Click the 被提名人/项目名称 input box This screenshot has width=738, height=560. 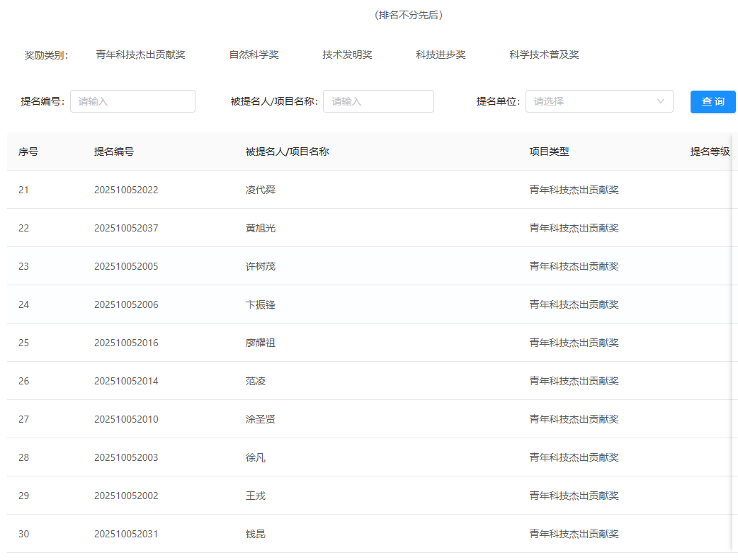[x=378, y=101]
